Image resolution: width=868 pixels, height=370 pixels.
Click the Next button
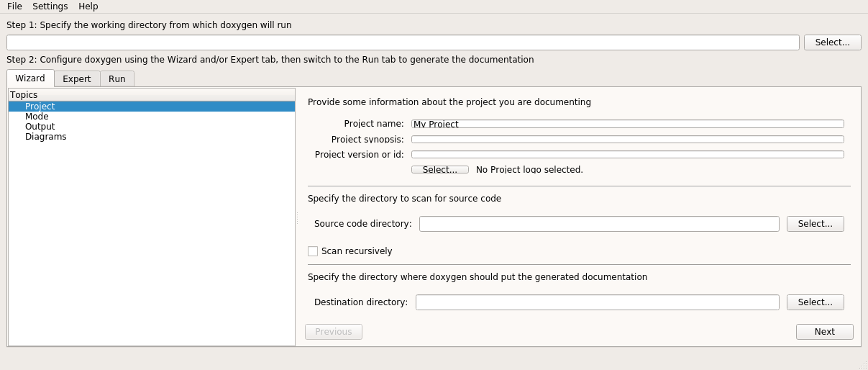pyautogui.click(x=825, y=332)
